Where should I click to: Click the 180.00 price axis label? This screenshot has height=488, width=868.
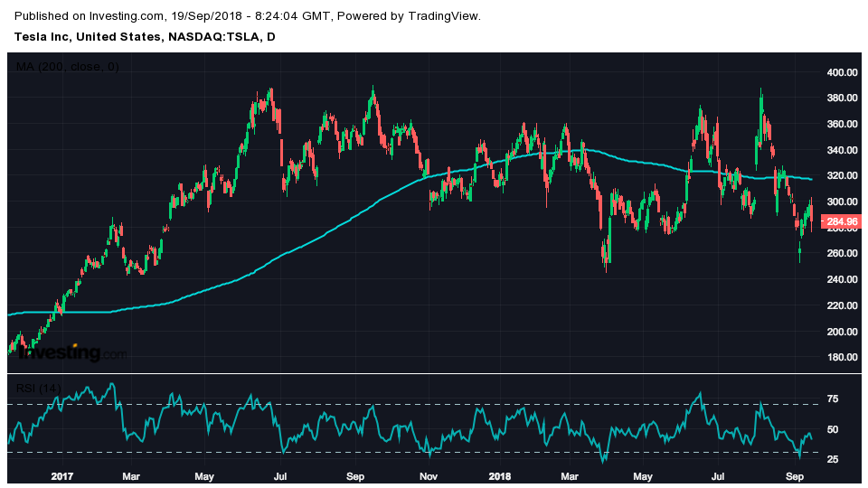coord(842,357)
